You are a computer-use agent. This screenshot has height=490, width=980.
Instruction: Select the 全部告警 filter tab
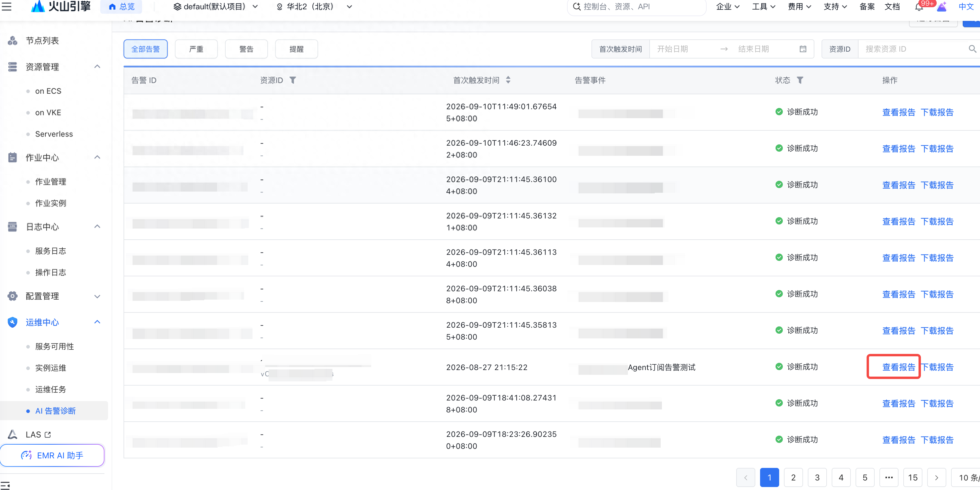point(145,49)
